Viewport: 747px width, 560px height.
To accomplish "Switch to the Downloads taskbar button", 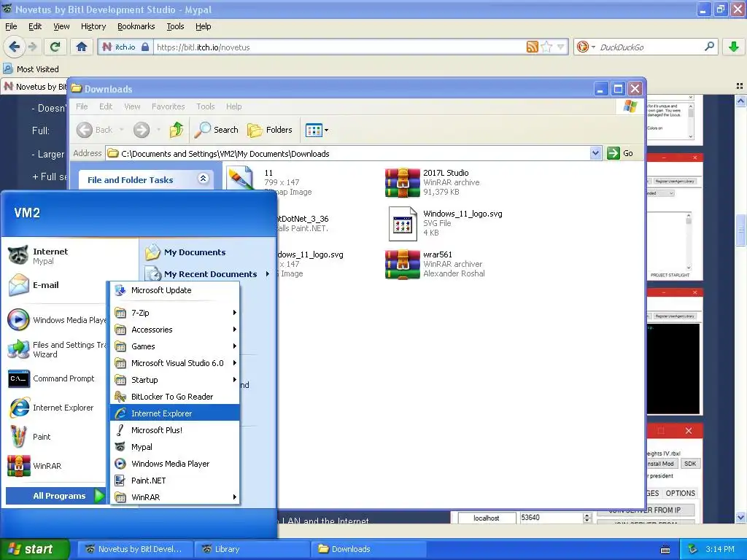I will tap(369, 549).
